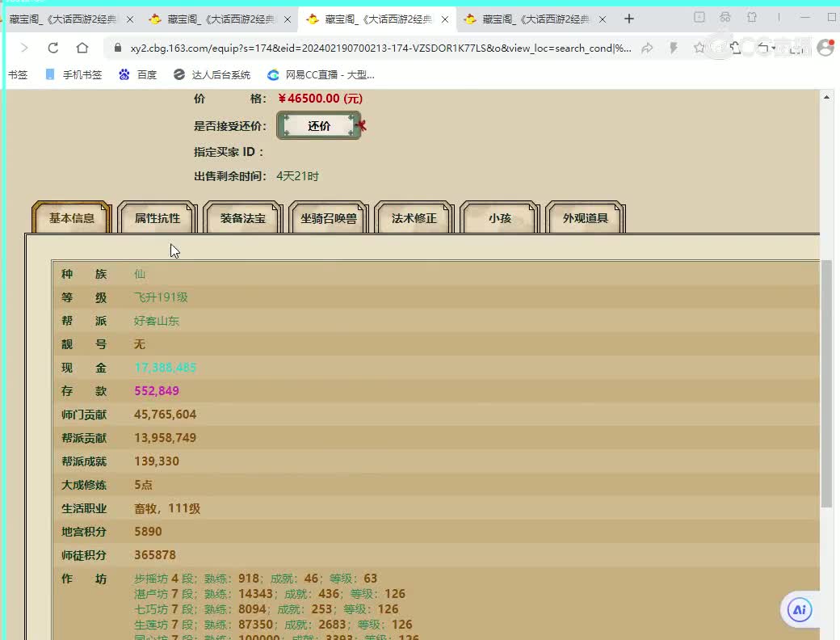This screenshot has height=640, width=840.
Task: Open the 书签 bookmarks entry
Action: (17, 74)
